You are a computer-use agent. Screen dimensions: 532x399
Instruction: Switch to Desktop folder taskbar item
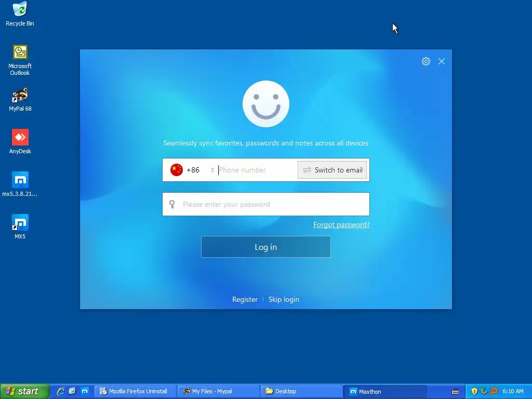click(301, 392)
